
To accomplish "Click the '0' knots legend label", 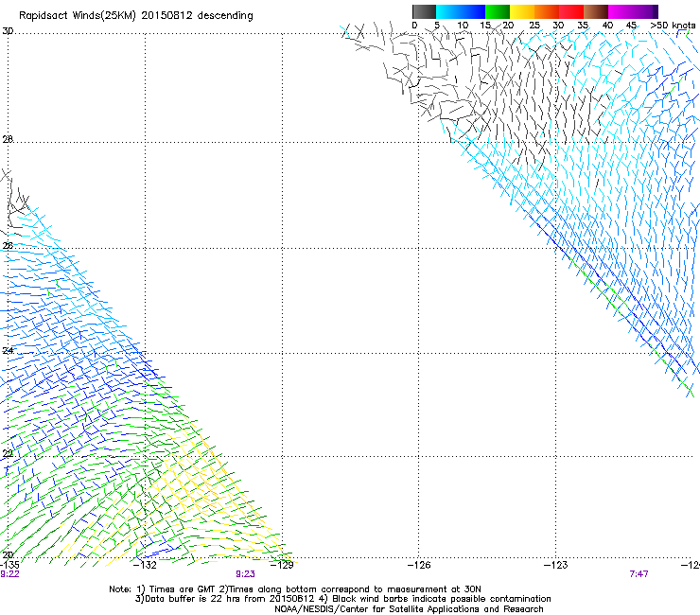I will pos(414,25).
